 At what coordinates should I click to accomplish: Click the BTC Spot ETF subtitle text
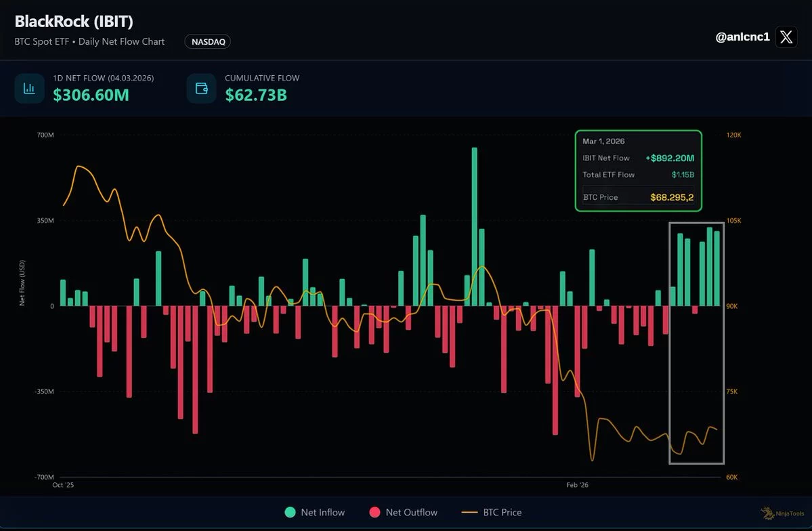[89, 42]
